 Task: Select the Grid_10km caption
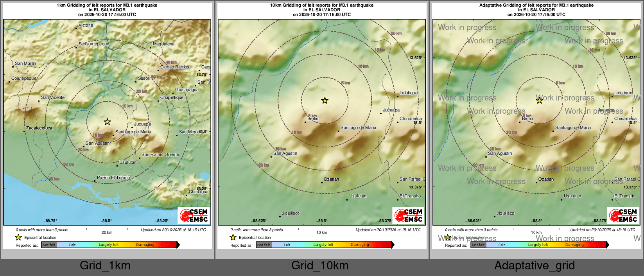pos(320,265)
